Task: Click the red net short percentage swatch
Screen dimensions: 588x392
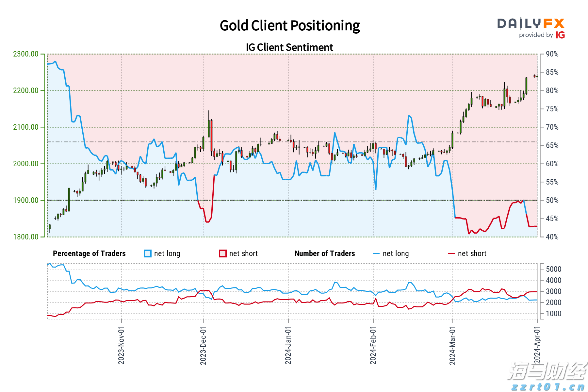Action: click(223, 253)
